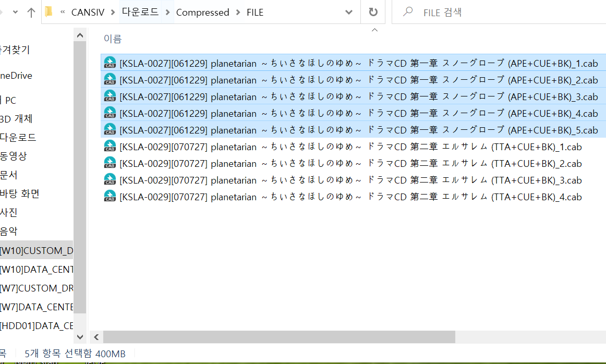Select file KSLA-0029 TTA+CUE+BK)_1.cab
Screen dimensions: 606x364
(x=353, y=146)
